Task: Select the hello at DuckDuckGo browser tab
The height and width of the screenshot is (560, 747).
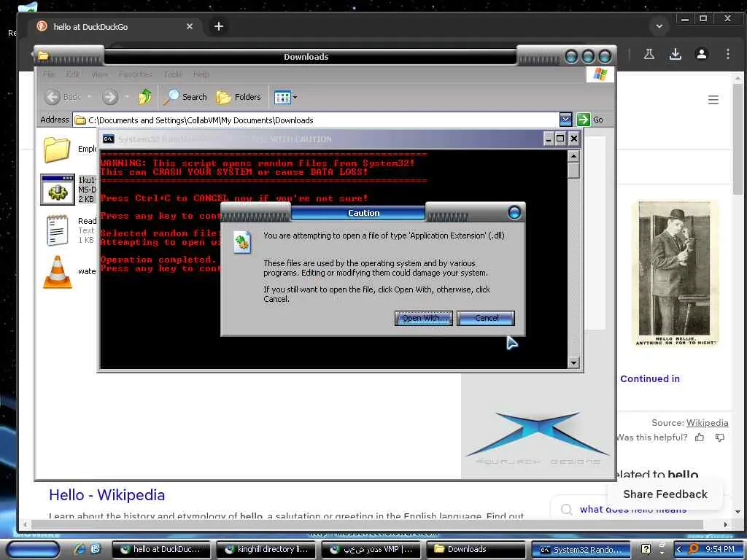Action: (x=115, y=27)
